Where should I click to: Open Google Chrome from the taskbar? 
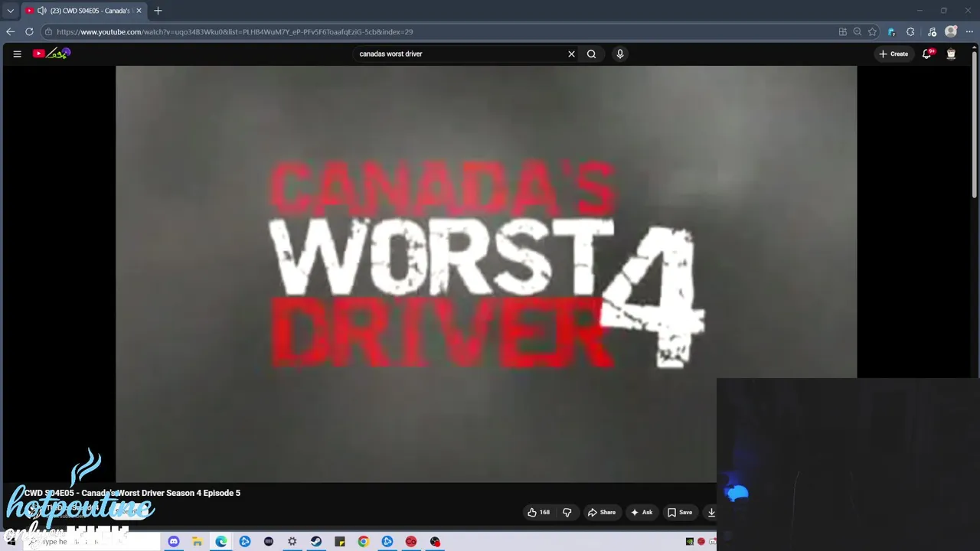pos(364,542)
